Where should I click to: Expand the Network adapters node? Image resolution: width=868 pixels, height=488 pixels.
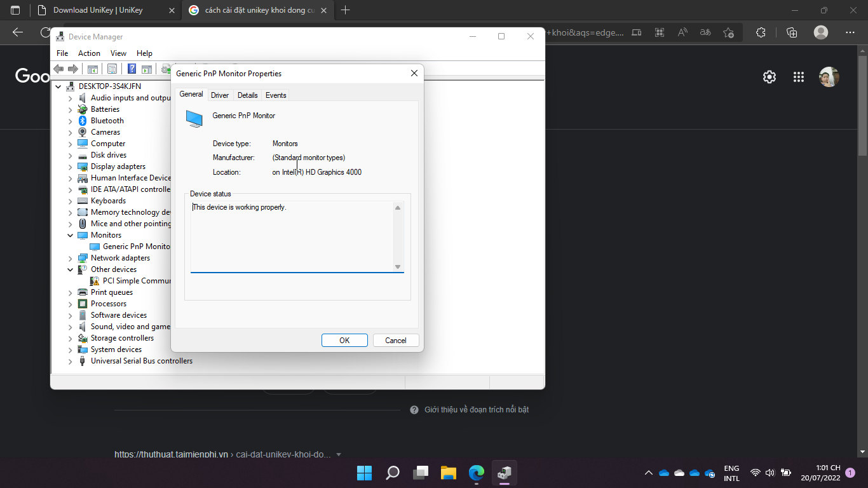(x=71, y=258)
